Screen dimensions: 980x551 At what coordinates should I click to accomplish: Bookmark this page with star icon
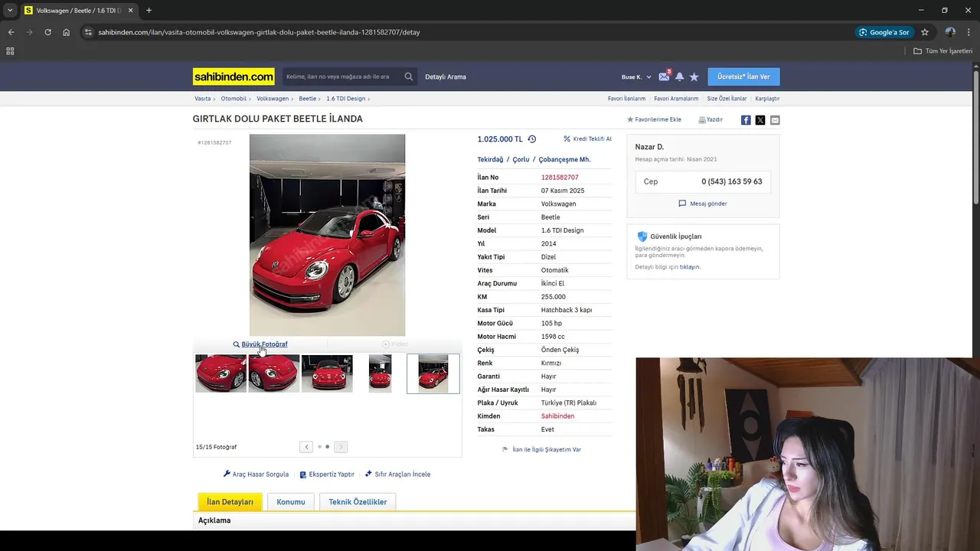point(925,32)
